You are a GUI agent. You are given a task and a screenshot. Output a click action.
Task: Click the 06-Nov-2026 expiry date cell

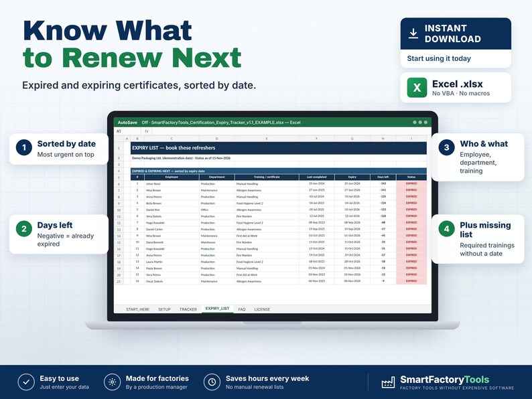[x=352, y=281]
